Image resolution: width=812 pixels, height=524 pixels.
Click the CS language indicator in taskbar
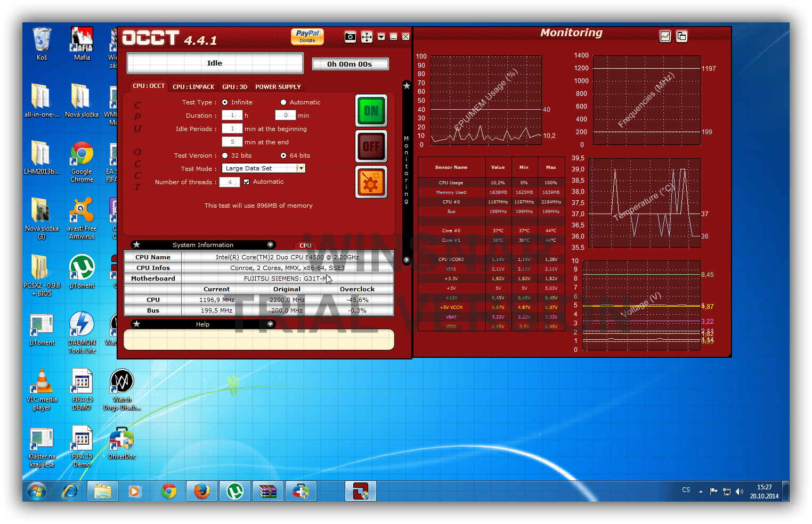pyautogui.click(x=686, y=490)
